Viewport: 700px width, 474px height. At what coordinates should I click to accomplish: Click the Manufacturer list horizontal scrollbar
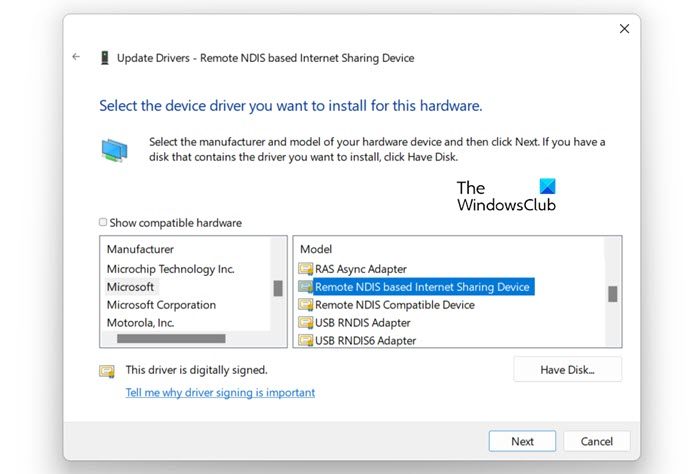pos(170,339)
